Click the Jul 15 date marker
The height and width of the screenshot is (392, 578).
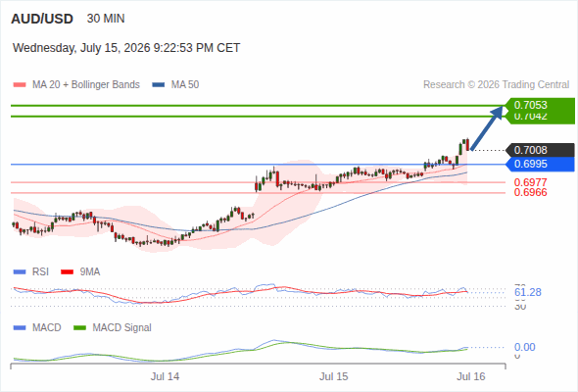334,376
